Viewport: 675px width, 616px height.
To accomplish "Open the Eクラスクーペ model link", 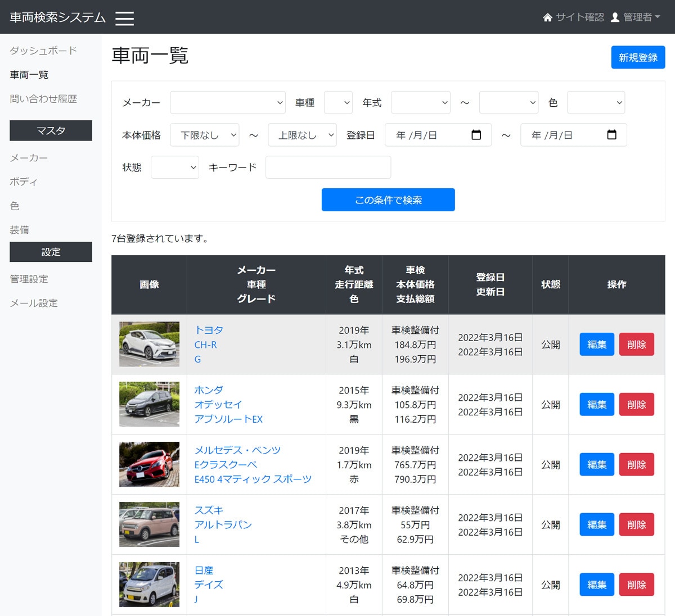I will (226, 465).
